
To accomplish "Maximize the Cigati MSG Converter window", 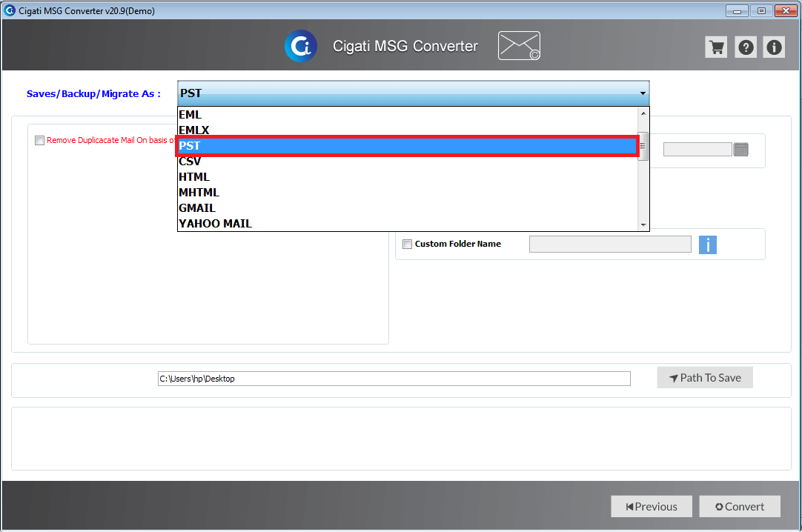I will (761, 10).
